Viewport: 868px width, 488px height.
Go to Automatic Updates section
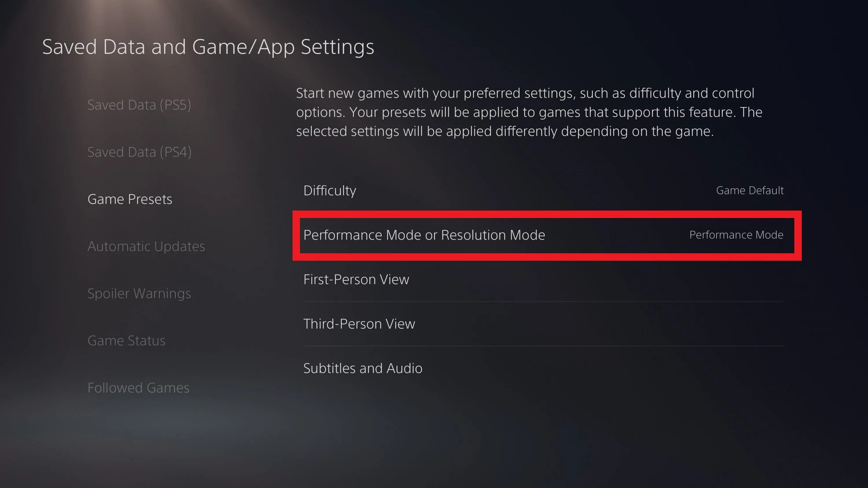pos(146,246)
